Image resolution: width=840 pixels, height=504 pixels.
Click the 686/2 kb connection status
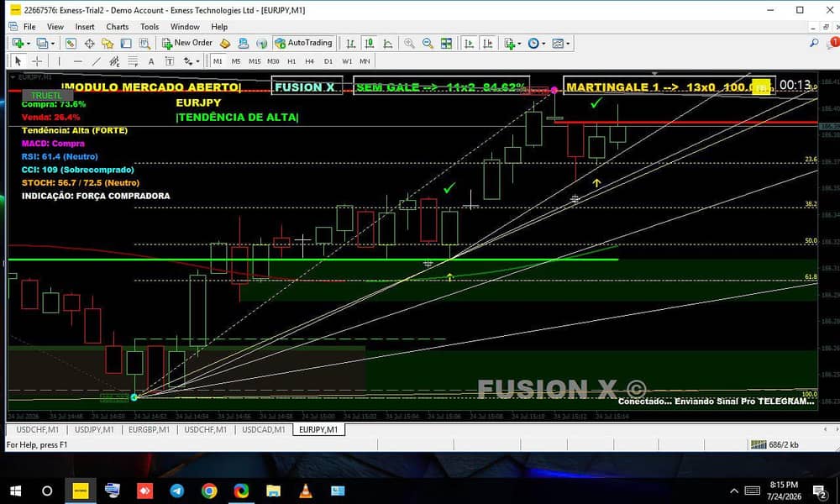click(x=774, y=444)
